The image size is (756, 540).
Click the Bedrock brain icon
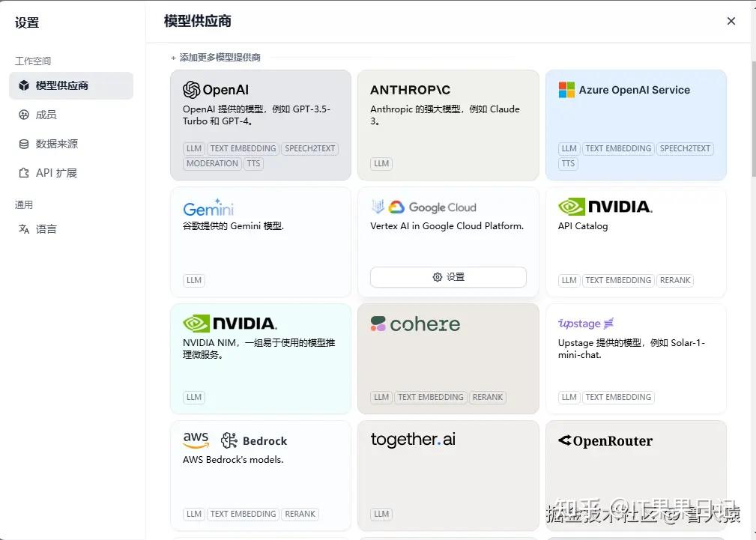coord(229,440)
